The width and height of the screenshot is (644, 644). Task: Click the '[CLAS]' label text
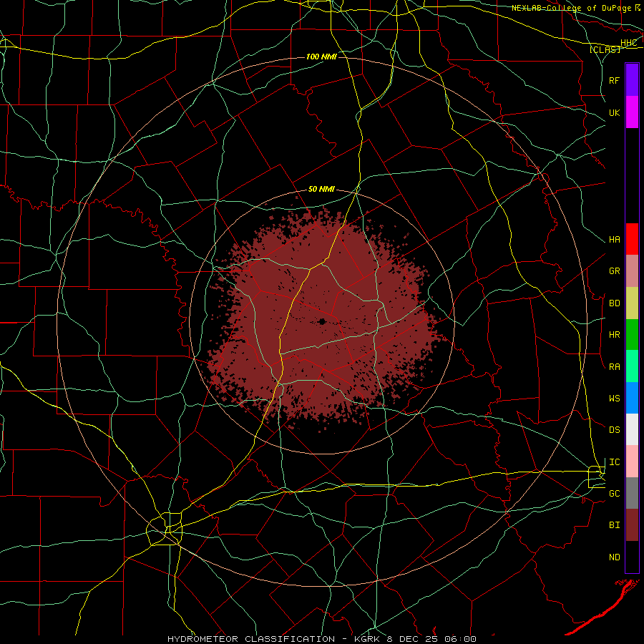605,49
